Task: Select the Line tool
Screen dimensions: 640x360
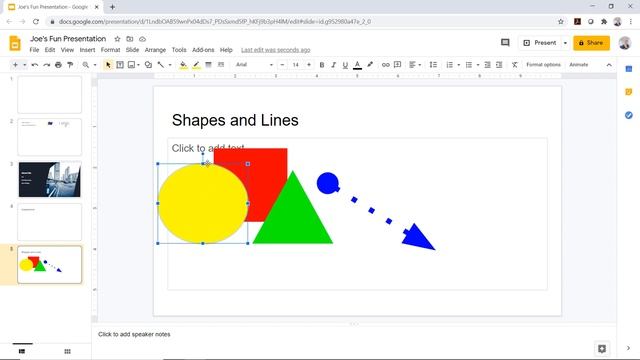Action: (161, 65)
